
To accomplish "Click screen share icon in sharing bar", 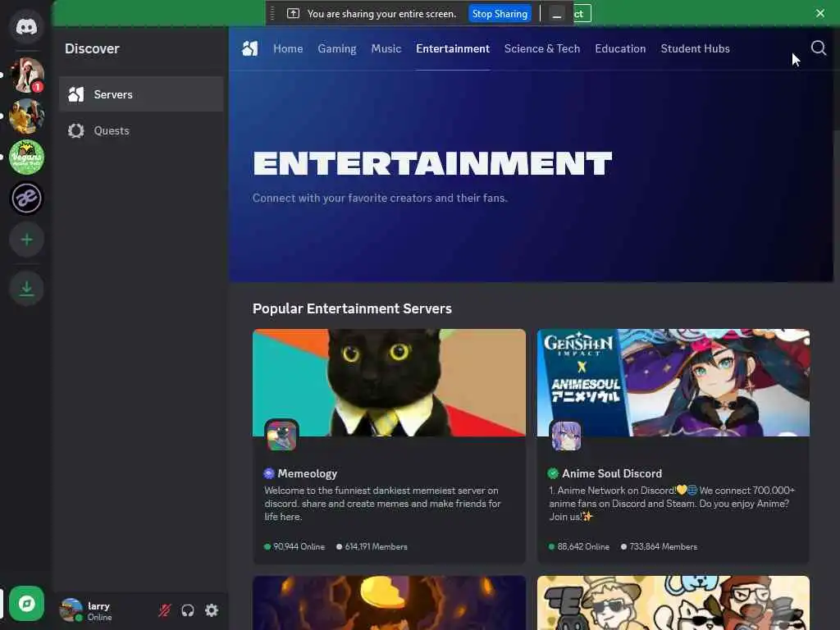I will coord(293,13).
